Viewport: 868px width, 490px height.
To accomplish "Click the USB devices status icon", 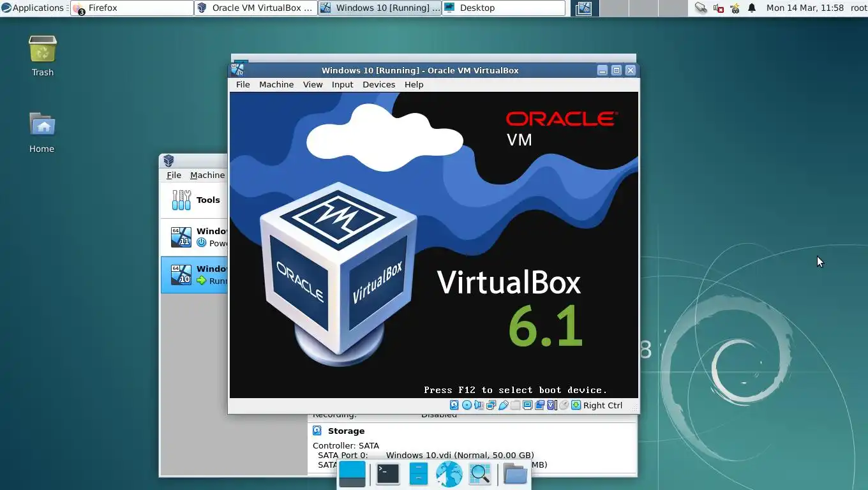I will coord(503,405).
